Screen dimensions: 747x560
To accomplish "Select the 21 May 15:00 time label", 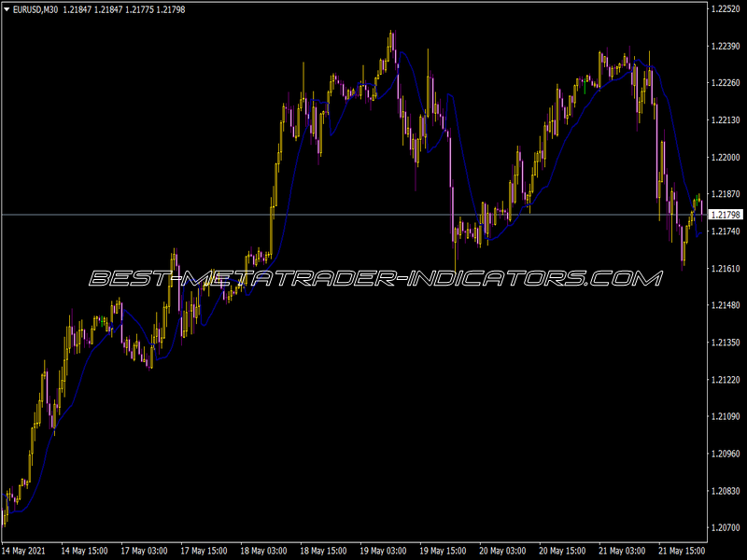I will (x=682, y=551).
